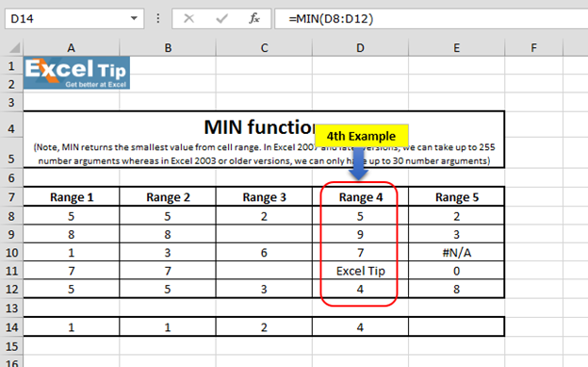Select column D header
The width and height of the screenshot is (588, 367).
coord(360,48)
